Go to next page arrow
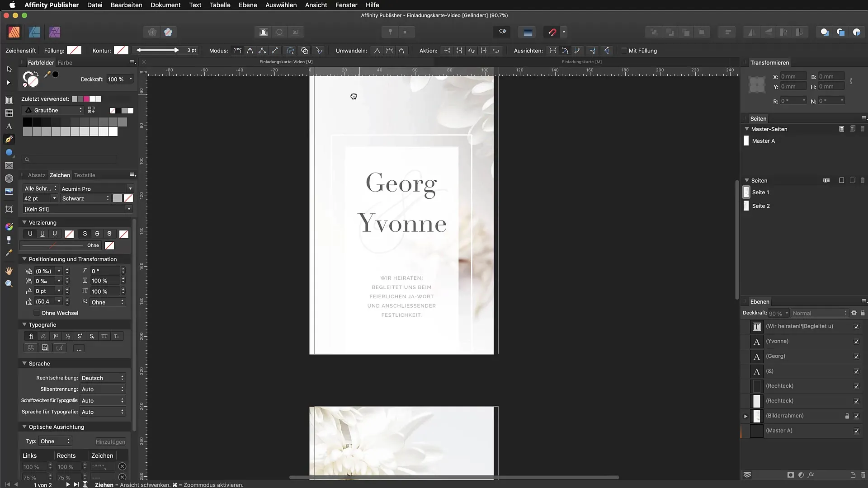Image resolution: width=868 pixels, height=488 pixels. 68,484
